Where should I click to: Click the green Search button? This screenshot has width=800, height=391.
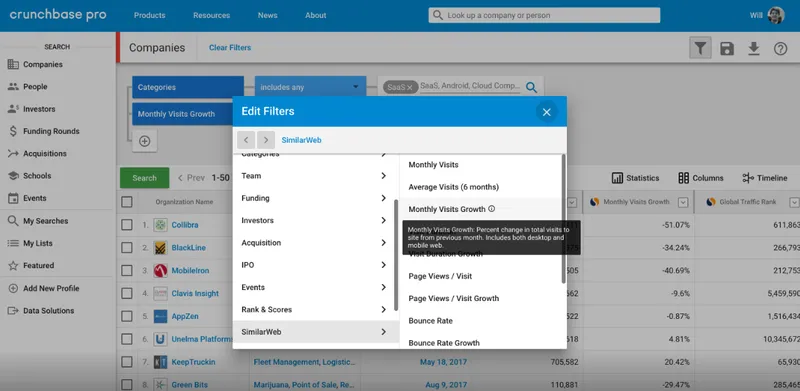point(144,178)
